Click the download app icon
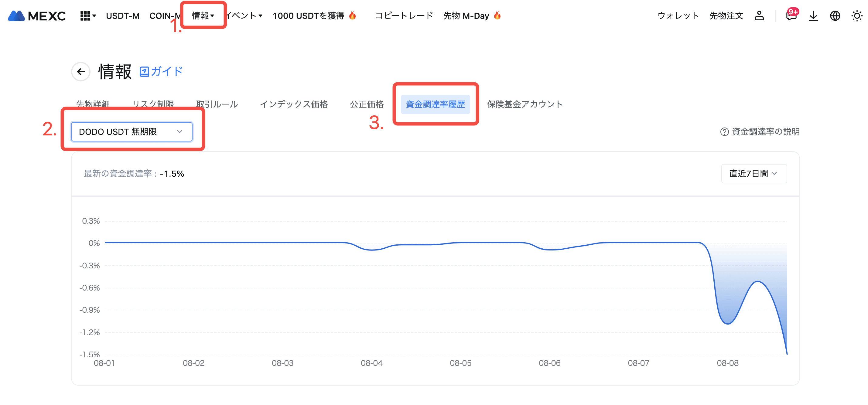Image resolution: width=868 pixels, height=405 pixels. tap(813, 16)
